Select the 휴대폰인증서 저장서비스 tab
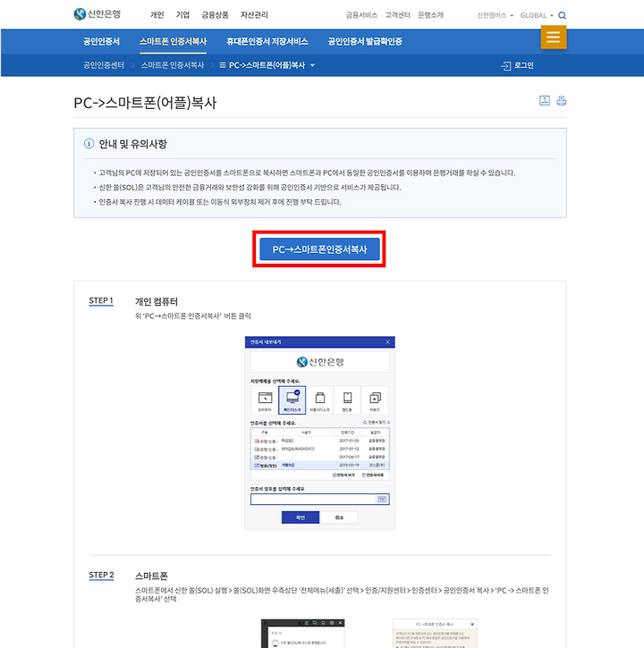 267,41
